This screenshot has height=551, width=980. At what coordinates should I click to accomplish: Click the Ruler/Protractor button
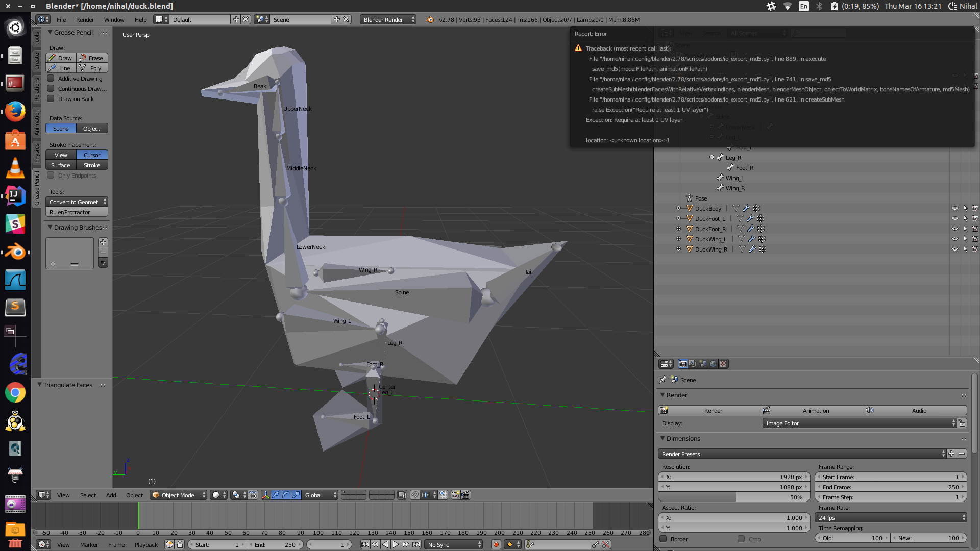click(x=77, y=212)
